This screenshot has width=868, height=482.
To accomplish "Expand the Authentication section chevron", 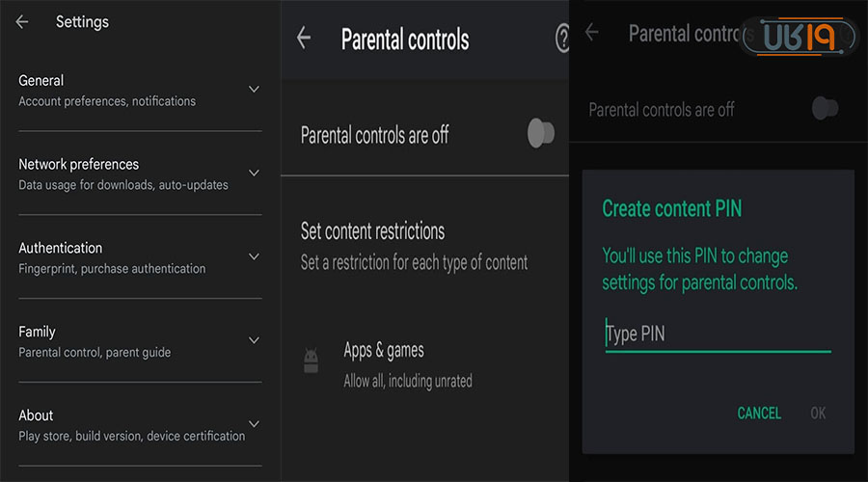I will pyautogui.click(x=254, y=257).
